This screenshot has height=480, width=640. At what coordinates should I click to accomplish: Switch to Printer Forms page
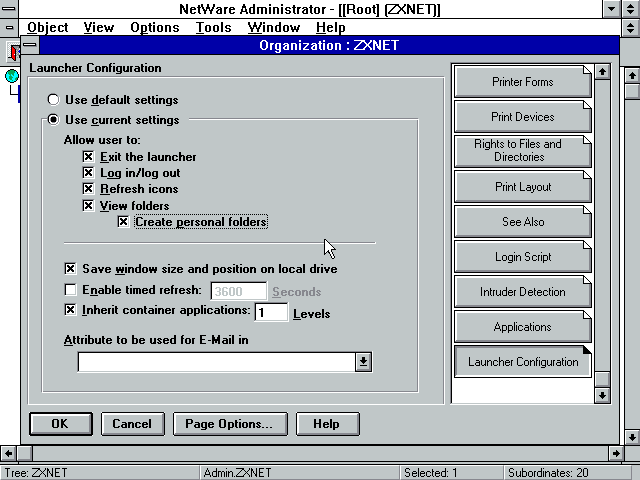(522, 82)
